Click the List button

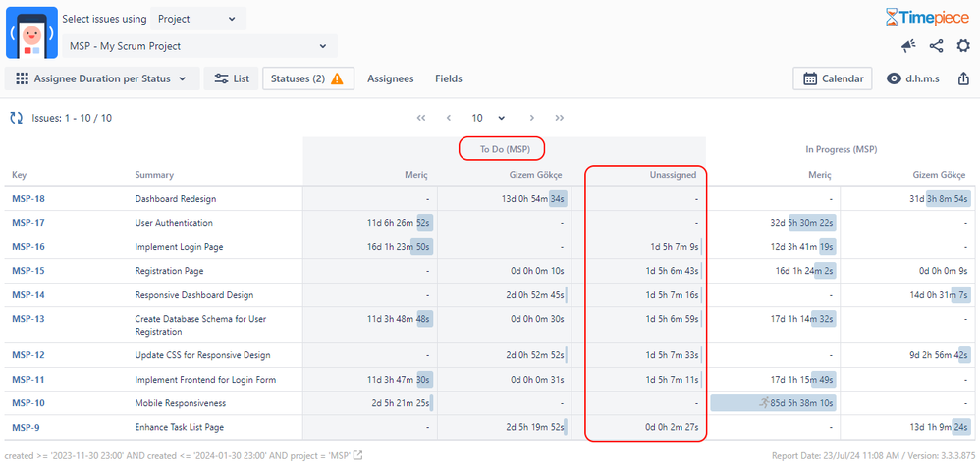point(231,78)
